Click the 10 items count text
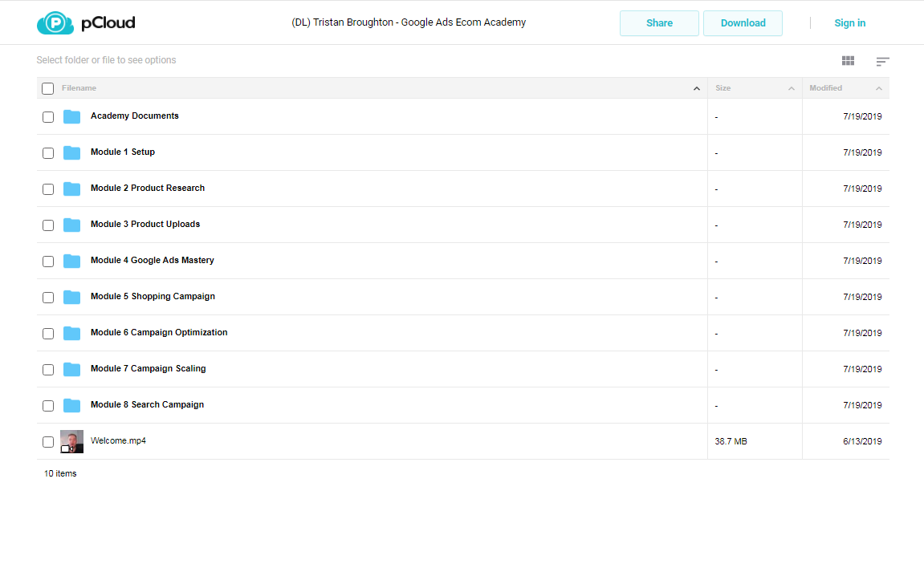 pos(60,473)
